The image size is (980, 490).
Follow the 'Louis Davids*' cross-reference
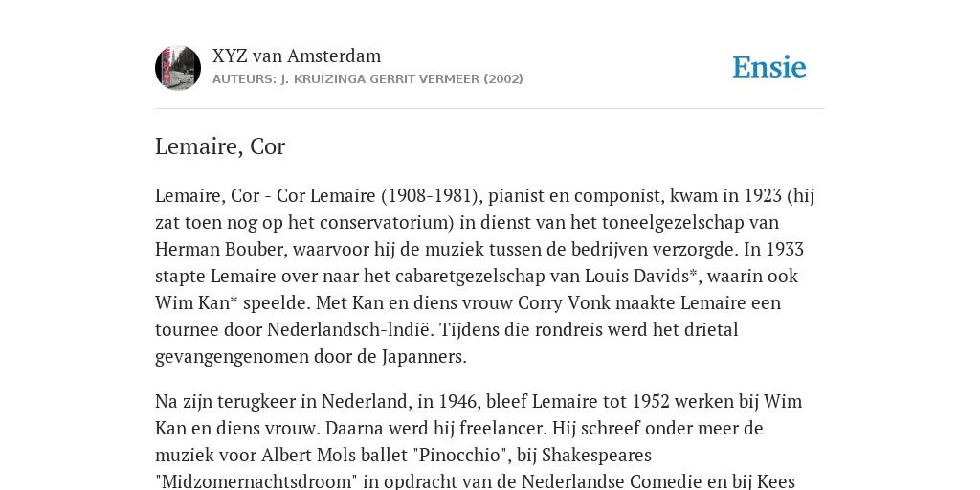[x=640, y=276]
